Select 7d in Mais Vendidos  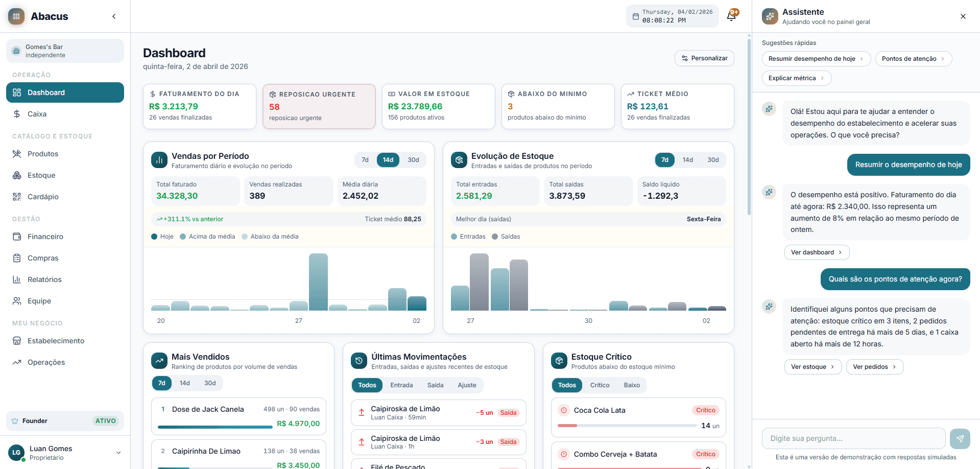click(x=162, y=383)
